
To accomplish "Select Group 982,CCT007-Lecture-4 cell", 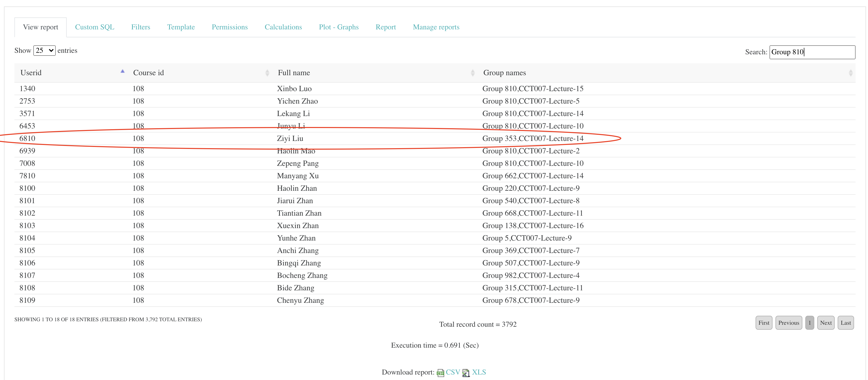I will tap(531, 276).
